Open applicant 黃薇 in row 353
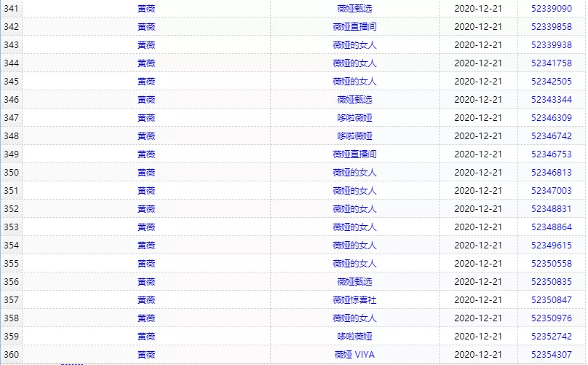 point(146,227)
